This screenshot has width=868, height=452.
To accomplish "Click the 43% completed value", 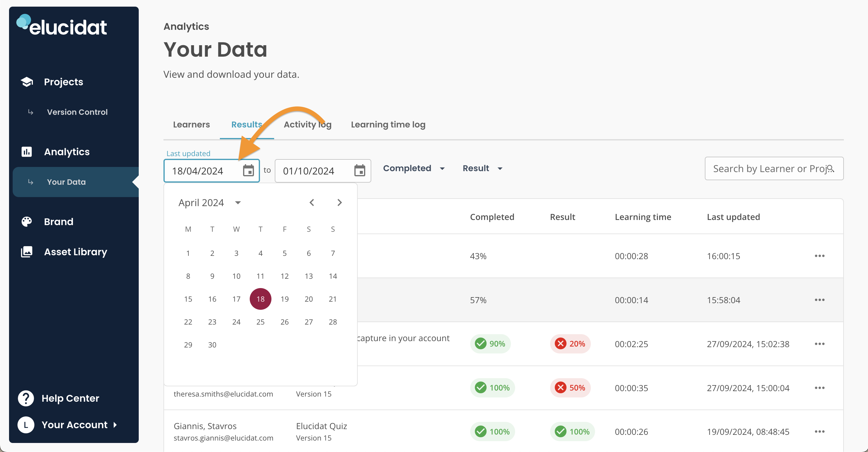I will point(478,256).
